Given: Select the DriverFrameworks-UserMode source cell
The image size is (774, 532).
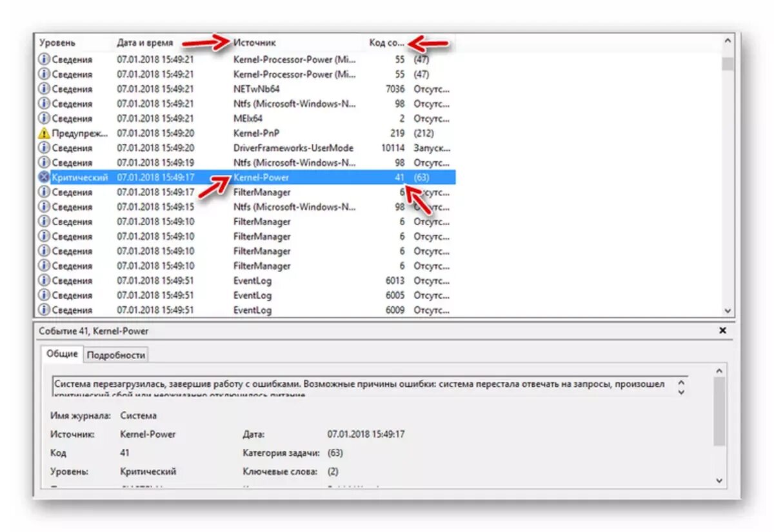Looking at the screenshot, I should click(293, 148).
